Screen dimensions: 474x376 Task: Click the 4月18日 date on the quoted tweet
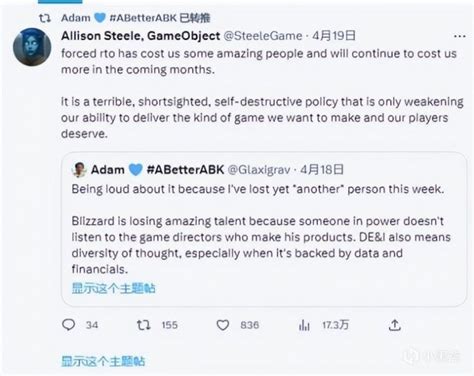point(322,169)
